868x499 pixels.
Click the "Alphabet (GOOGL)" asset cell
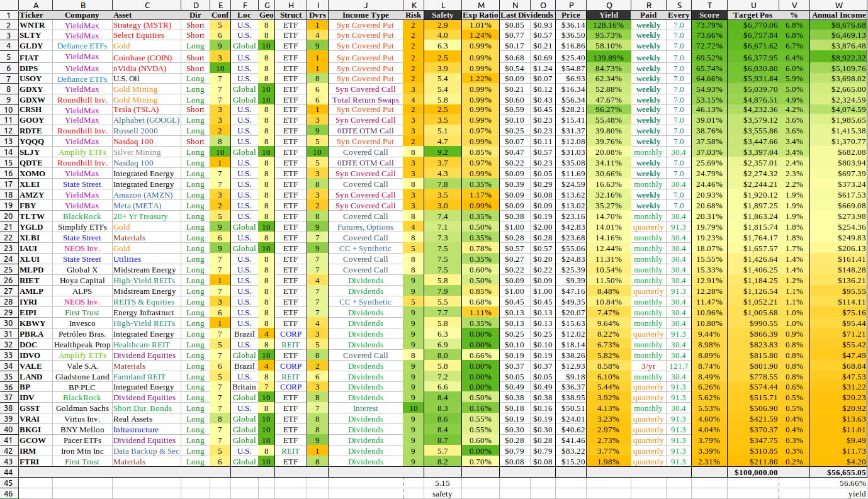[147, 120]
